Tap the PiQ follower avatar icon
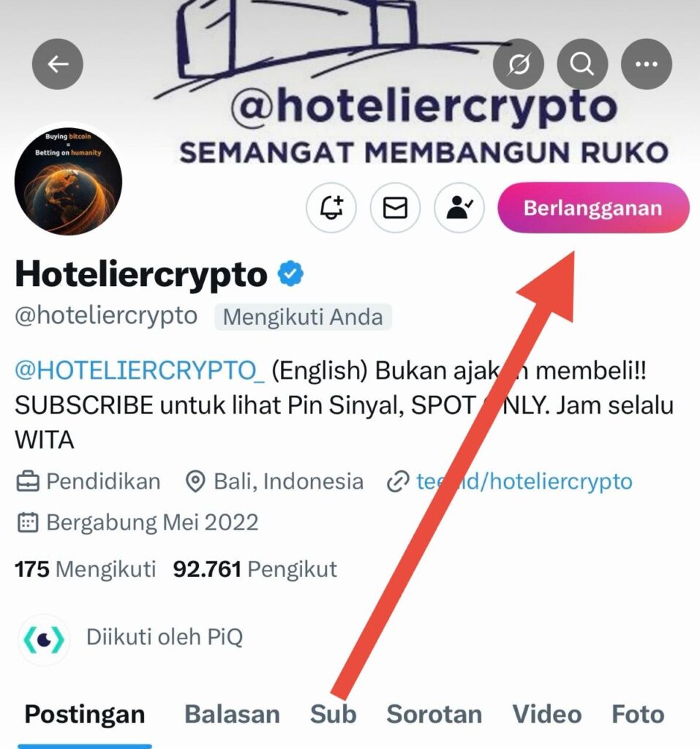Screen dimensions: 700x749 tap(44, 639)
